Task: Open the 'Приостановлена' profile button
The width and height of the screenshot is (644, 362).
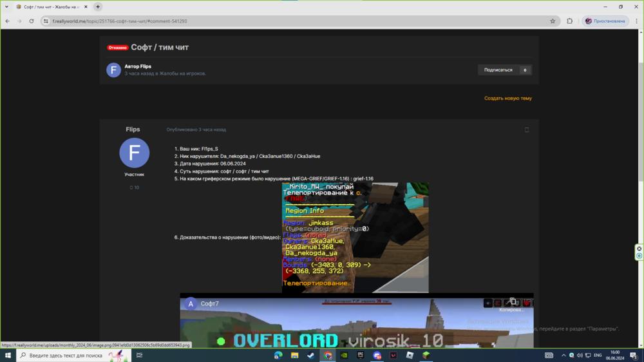Action: tap(605, 21)
